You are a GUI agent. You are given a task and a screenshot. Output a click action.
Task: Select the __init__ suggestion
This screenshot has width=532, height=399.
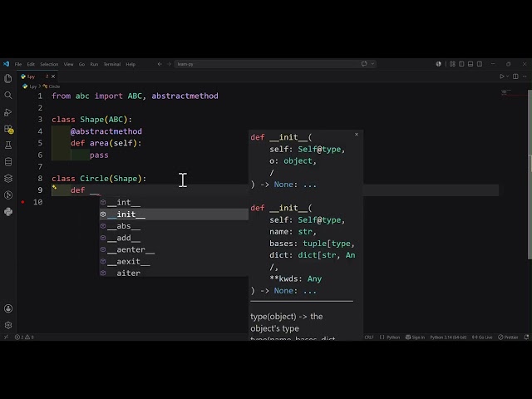[x=174, y=214]
